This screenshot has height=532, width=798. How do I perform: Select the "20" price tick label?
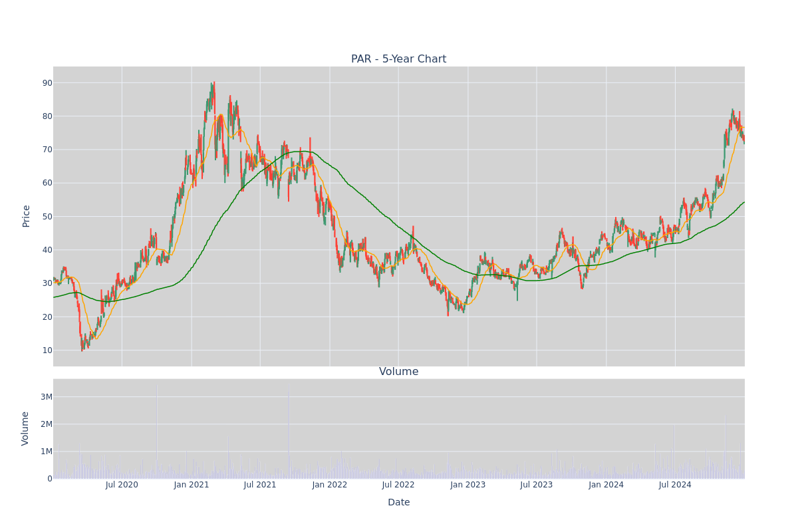coord(47,317)
